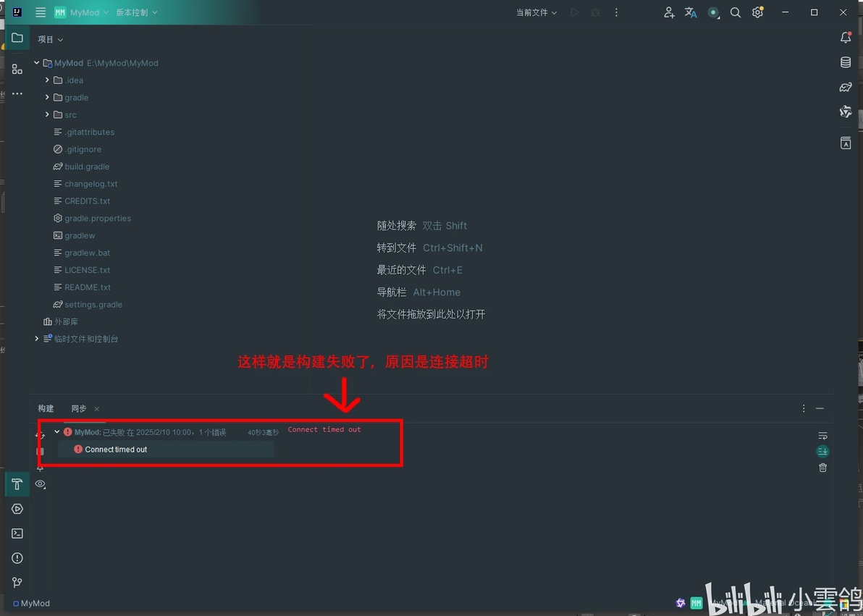
Task: Toggle soft-wrap in build output
Action: (x=823, y=436)
